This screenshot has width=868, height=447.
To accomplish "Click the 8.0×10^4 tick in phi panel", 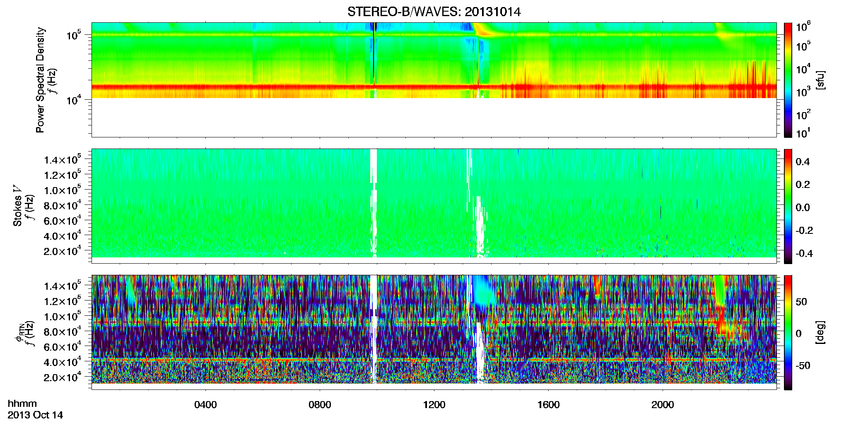I will pos(63,331).
